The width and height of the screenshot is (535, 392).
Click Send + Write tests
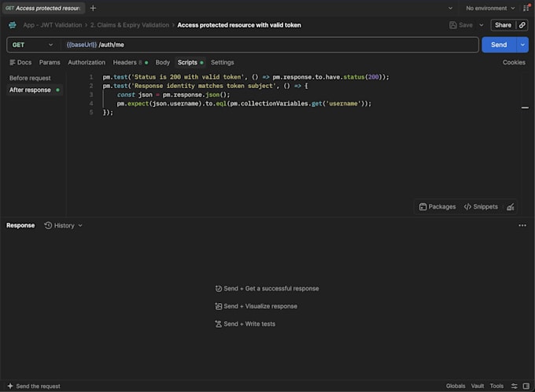245,324
